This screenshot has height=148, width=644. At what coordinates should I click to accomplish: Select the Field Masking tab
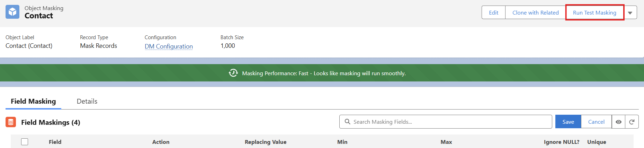33,101
